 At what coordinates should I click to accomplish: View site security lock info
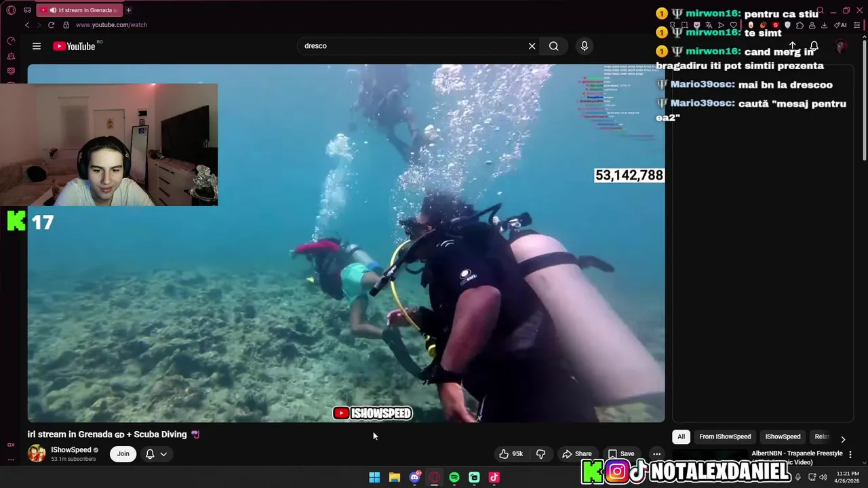pos(66,25)
